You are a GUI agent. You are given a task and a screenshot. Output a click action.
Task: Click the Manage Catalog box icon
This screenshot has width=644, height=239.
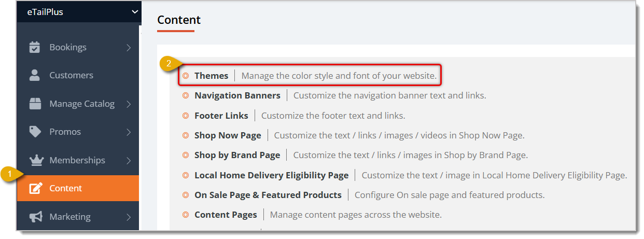35,104
